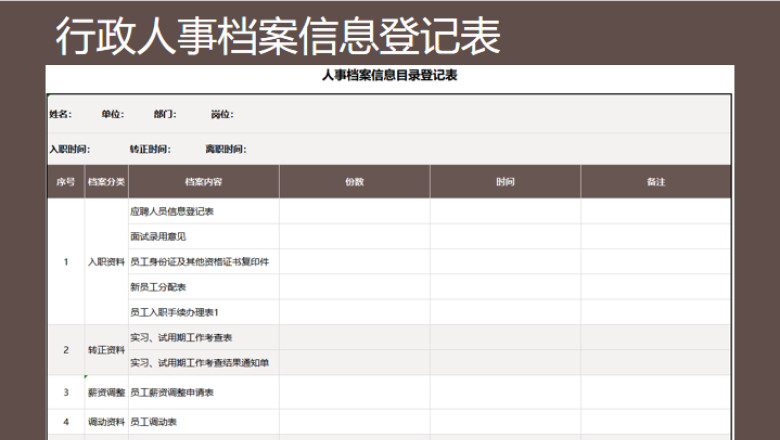The width and height of the screenshot is (780, 440).
Task: Click the 时间 cell for 面试录用意见
Action: 505,237
